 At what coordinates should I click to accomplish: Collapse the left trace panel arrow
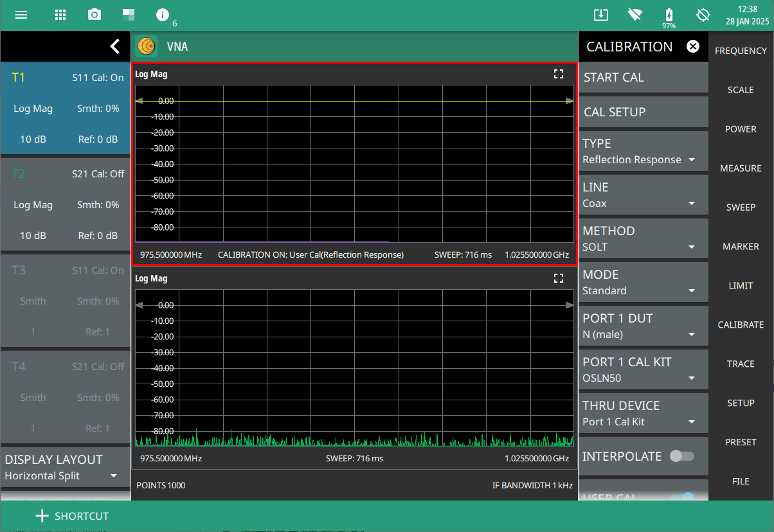click(x=114, y=46)
